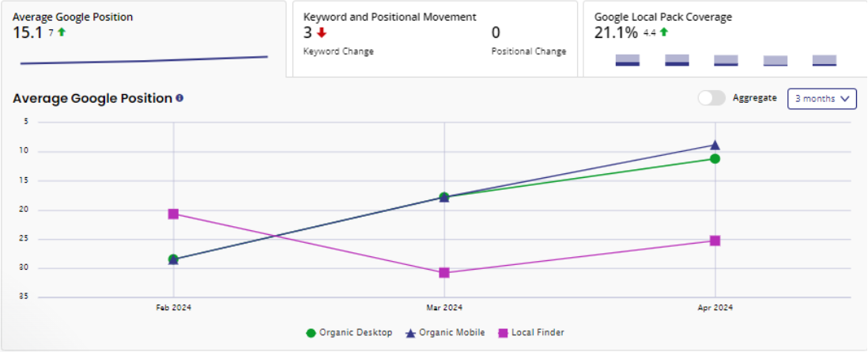Click Organic Desktop circle marker at Apr 2024
This screenshot has height=352, width=868.
(x=715, y=159)
